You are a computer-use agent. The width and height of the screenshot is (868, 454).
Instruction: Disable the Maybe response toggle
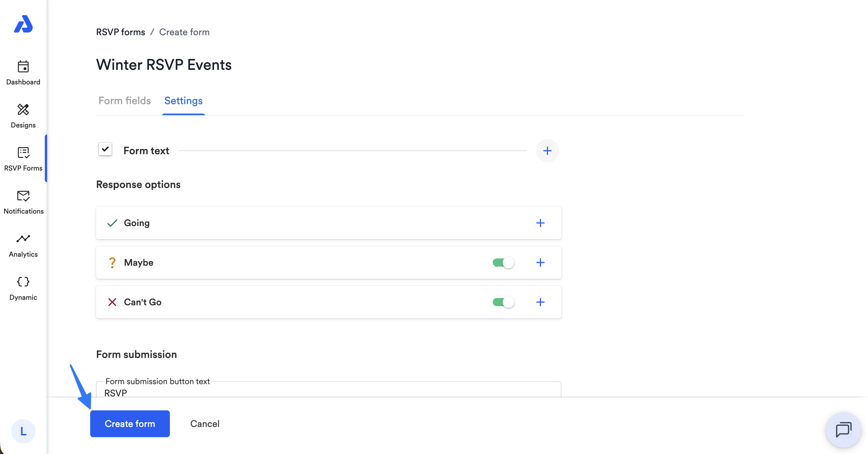point(503,263)
